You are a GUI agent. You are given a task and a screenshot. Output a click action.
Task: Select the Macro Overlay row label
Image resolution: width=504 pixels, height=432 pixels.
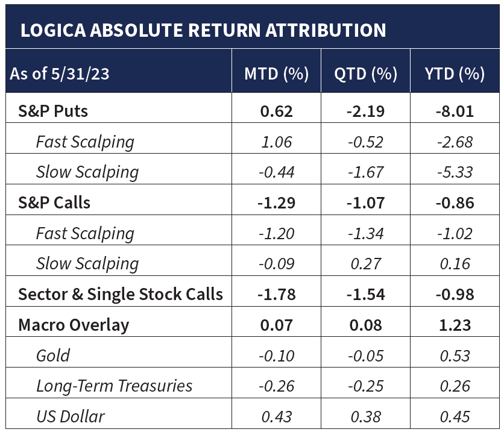point(74,325)
